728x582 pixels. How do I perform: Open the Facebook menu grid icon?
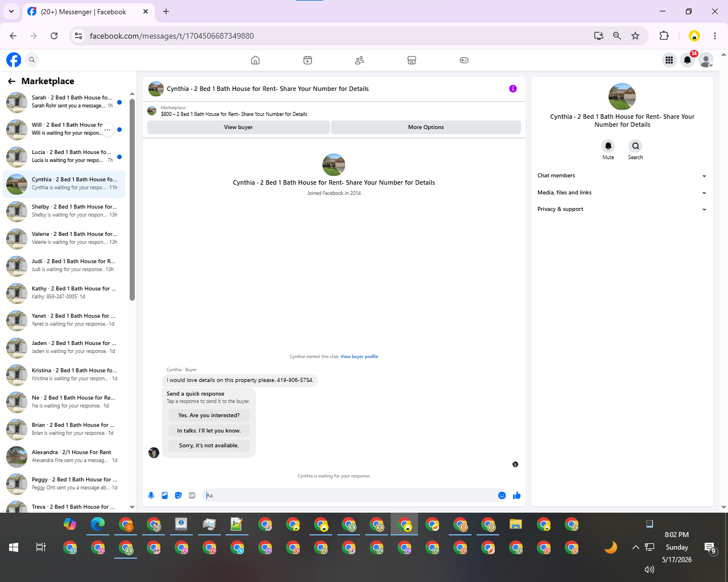[x=669, y=60]
